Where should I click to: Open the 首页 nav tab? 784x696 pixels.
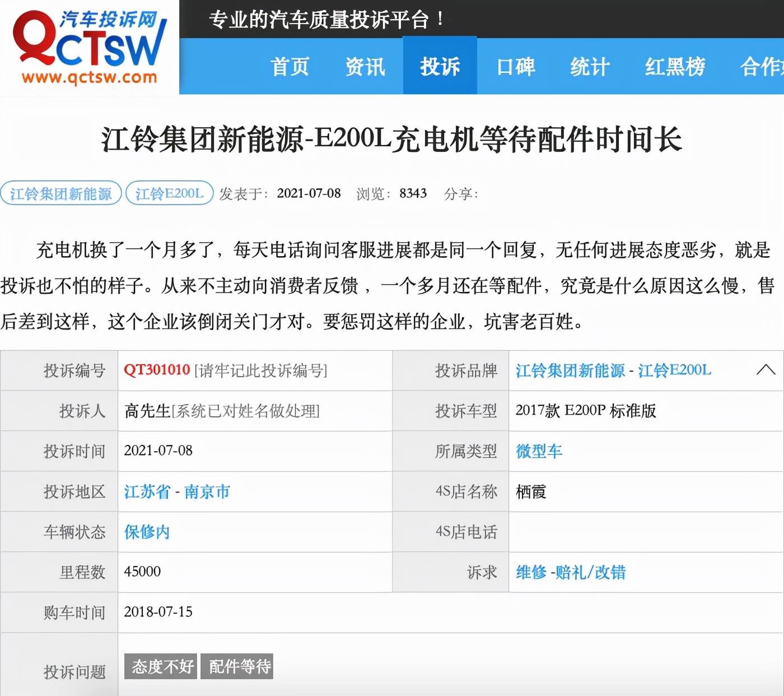290,67
